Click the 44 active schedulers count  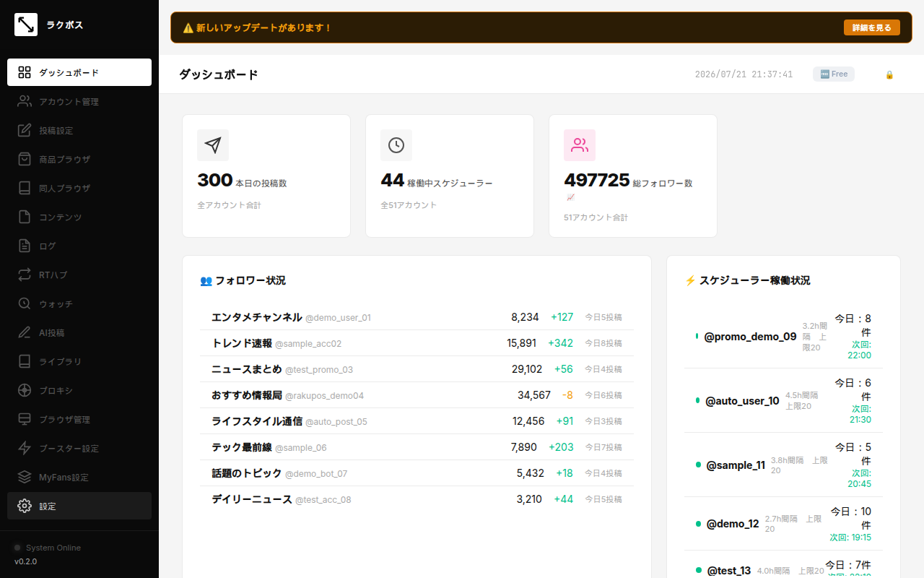click(x=393, y=180)
